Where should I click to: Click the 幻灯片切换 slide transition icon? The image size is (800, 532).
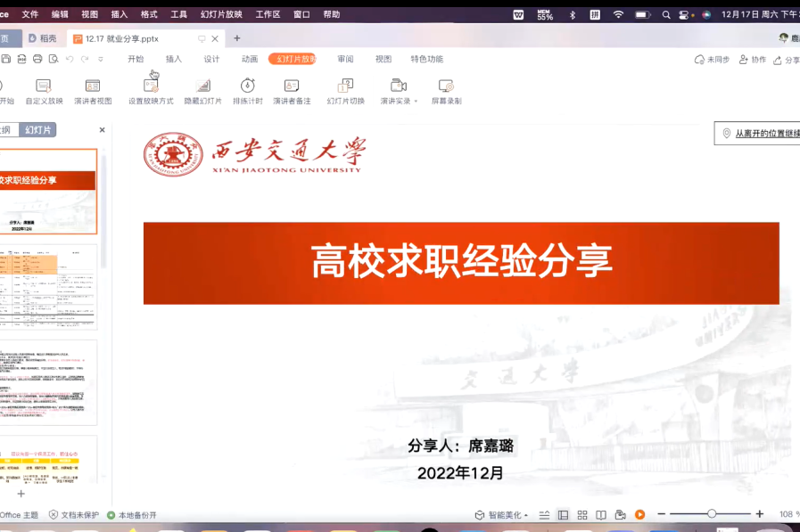[345, 86]
